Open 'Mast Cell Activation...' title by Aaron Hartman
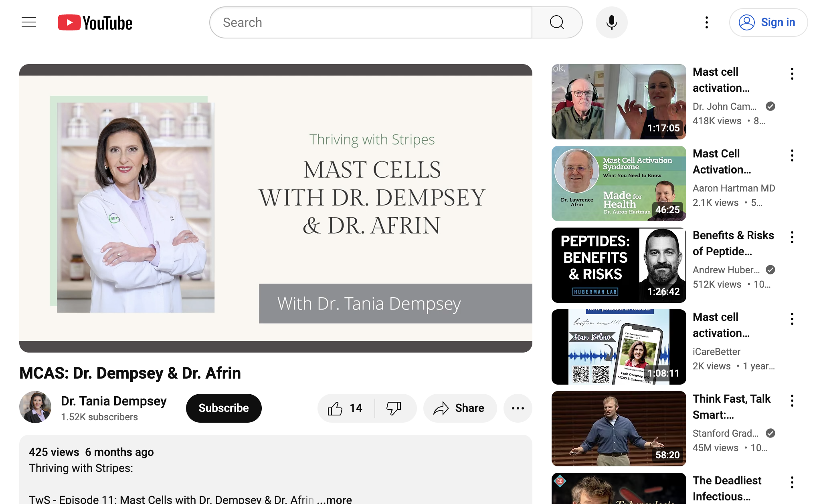 (722, 161)
